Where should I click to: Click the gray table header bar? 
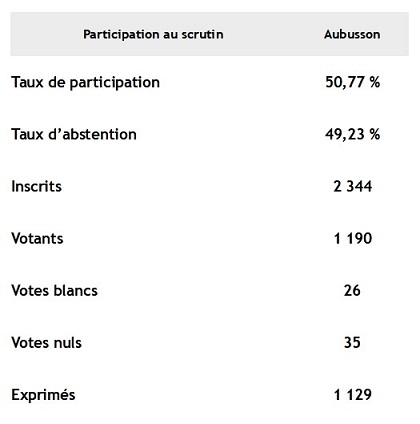209,34
